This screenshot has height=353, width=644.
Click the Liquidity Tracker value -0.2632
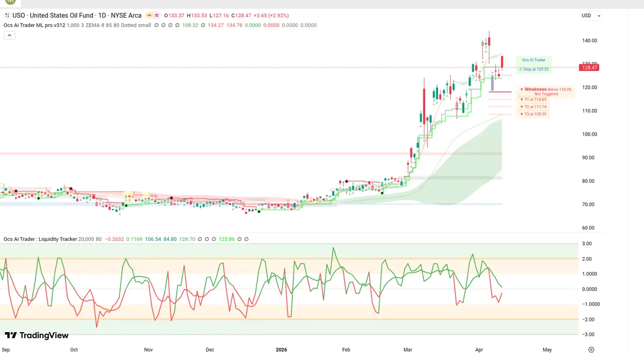pyautogui.click(x=115, y=239)
